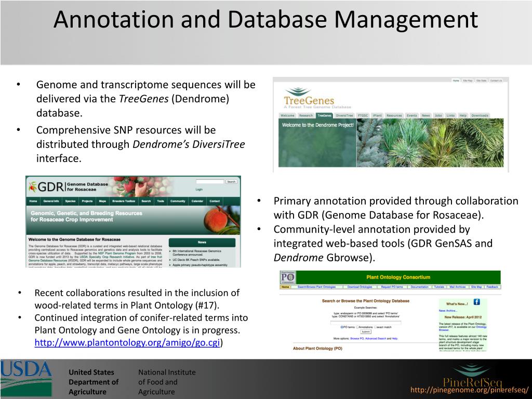Image resolution: width=532 pixels, height=399 pixels.
Task: Open the Research tab on TreeGenes site
Action: coord(305,116)
